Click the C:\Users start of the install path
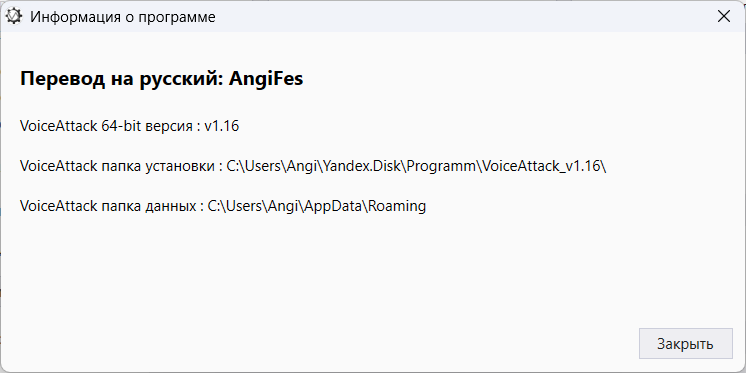This screenshot has height=373, width=746. tap(255, 167)
